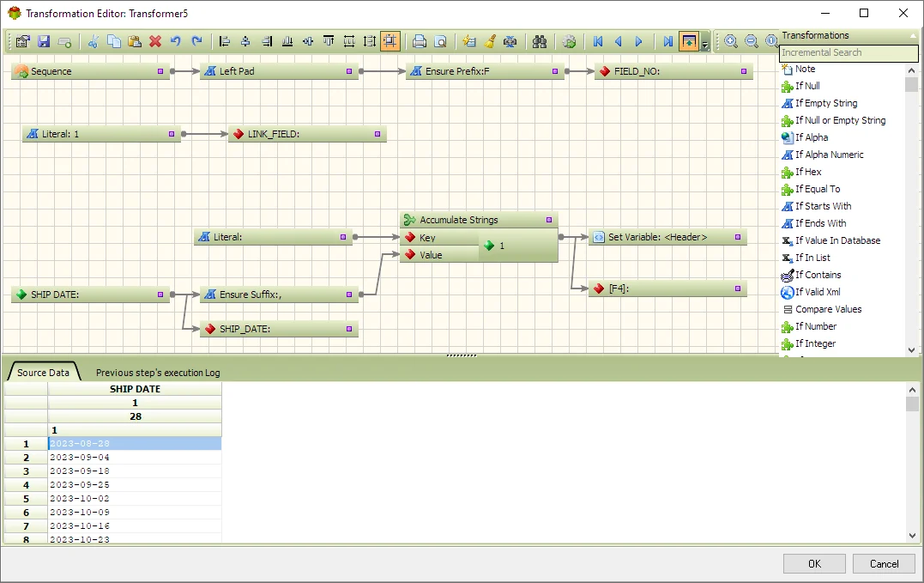This screenshot has height=583, width=924.
Task: Open Previous step's execution Log tab
Action: (x=158, y=373)
